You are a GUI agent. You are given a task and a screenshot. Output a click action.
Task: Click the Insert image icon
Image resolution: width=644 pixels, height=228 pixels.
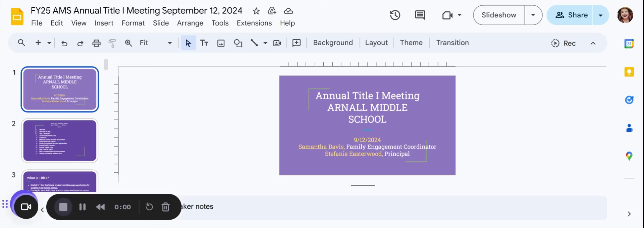pyautogui.click(x=221, y=43)
